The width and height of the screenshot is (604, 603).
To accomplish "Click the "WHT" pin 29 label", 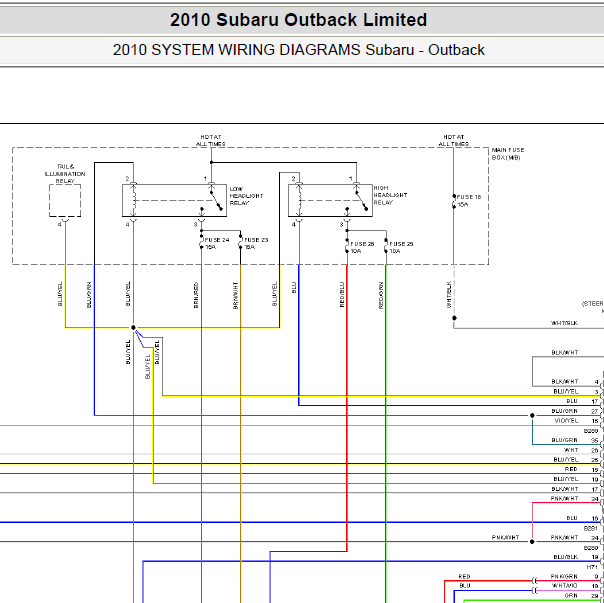I will click(571, 450).
